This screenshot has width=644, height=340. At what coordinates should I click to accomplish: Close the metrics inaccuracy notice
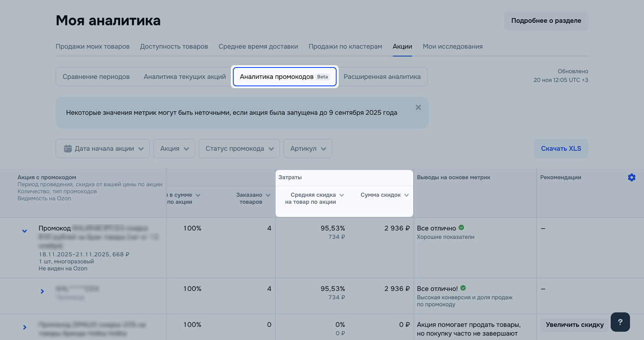[418, 107]
